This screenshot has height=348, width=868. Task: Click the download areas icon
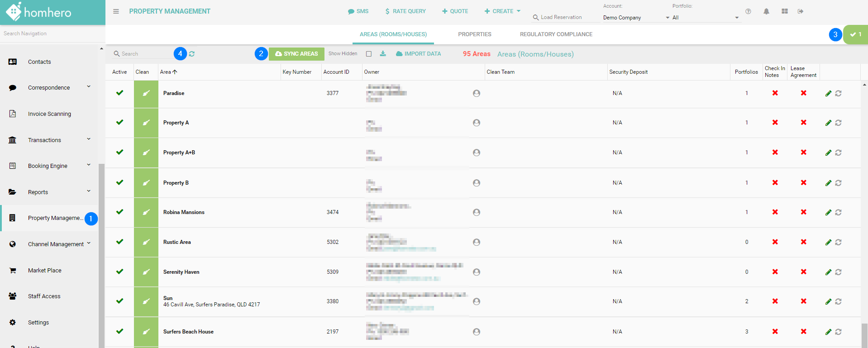click(x=383, y=54)
